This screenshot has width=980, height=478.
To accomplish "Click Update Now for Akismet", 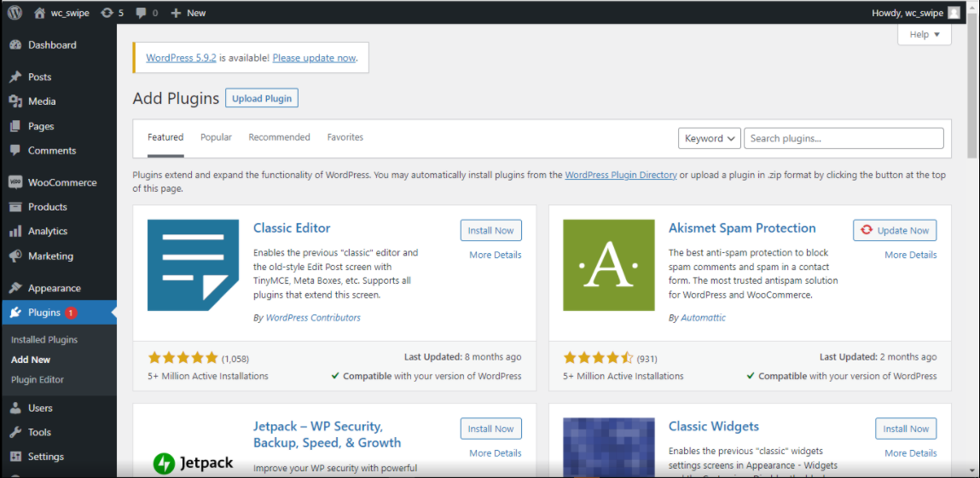I will [x=895, y=230].
